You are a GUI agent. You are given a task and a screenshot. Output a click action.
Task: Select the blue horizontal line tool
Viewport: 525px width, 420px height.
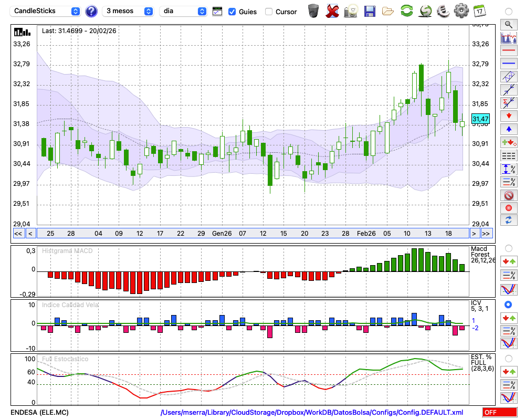tap(509, 64)
